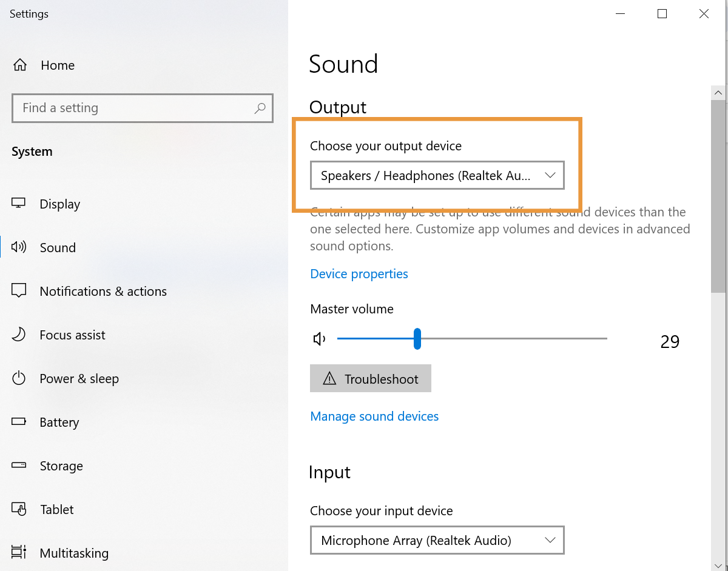Click the Power & sleep icon

tap(19, 378)
